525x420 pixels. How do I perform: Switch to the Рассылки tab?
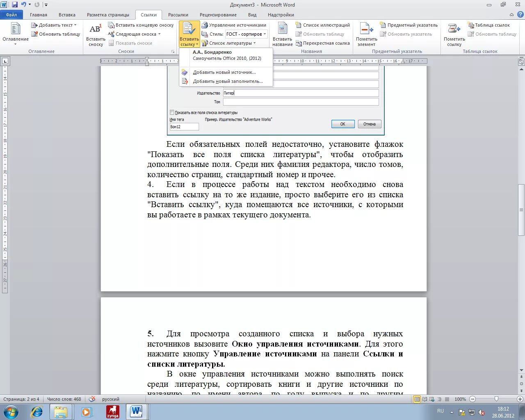(178, 15)
